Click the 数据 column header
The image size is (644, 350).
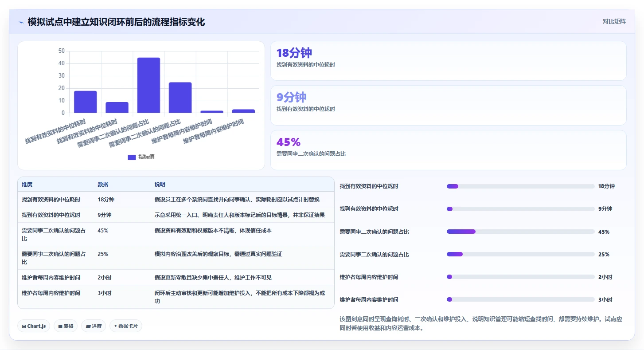[x=103, y=185]
